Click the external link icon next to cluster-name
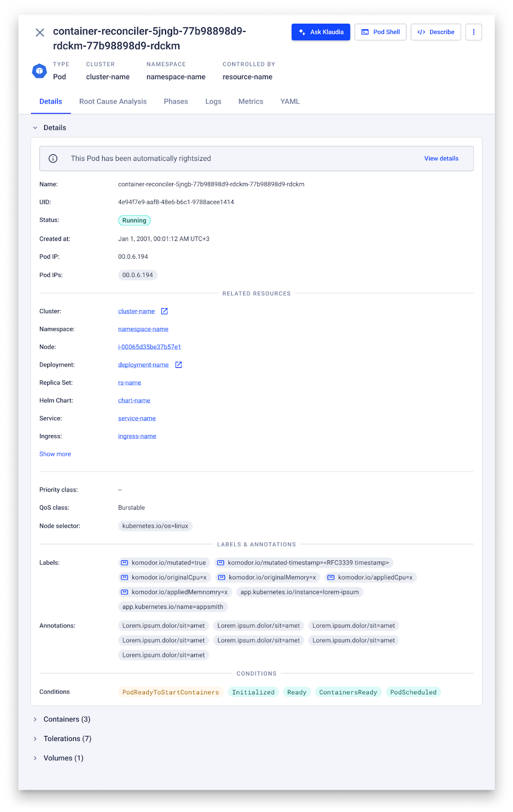 click(164, 311)
